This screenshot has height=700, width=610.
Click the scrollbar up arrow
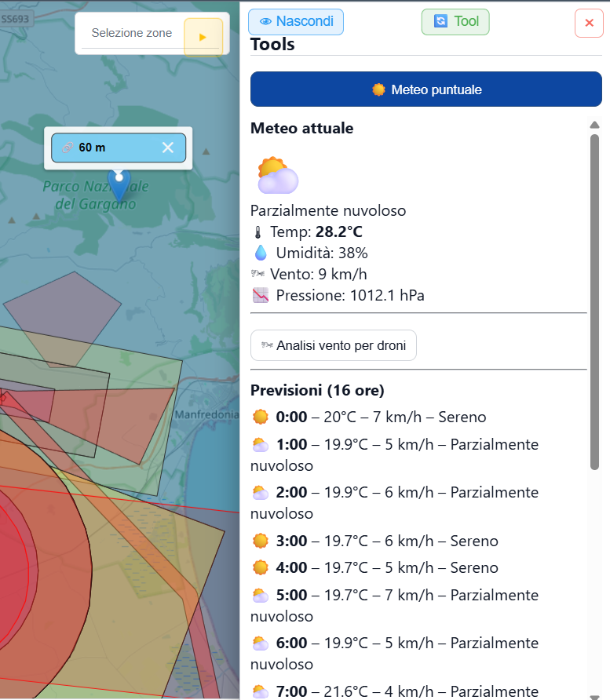tap(594, 125)
